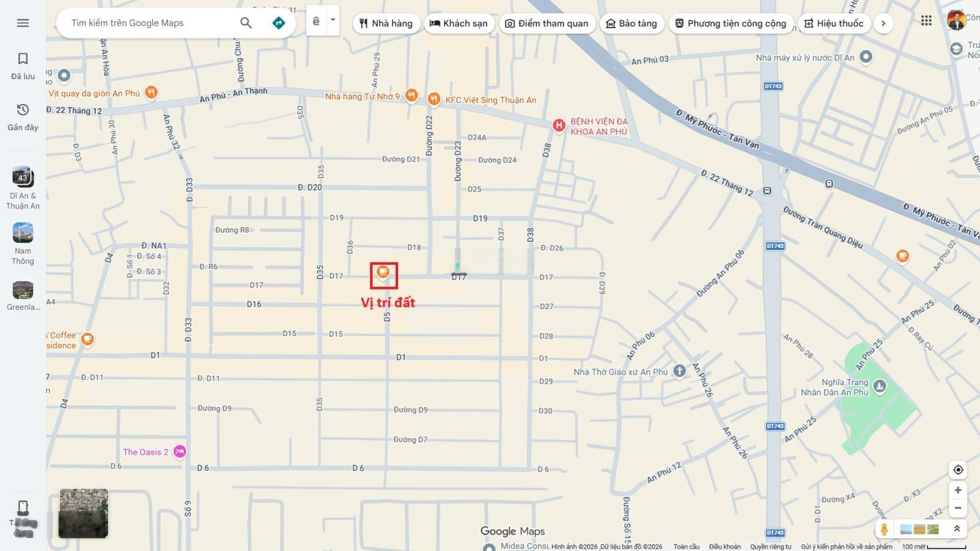This screenshot has height=551, width=980.
Task: Open the Đã lưu saved places
Action: point(23,66)
